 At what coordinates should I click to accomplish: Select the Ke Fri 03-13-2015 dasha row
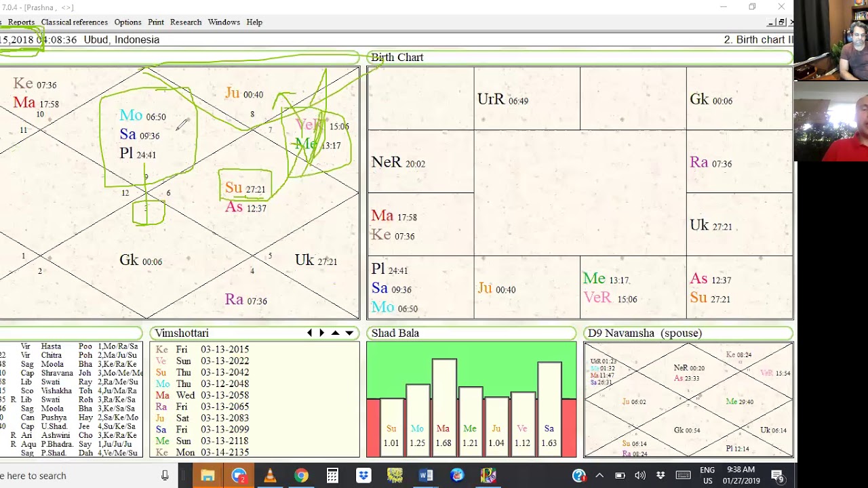[x=203, y=349]
